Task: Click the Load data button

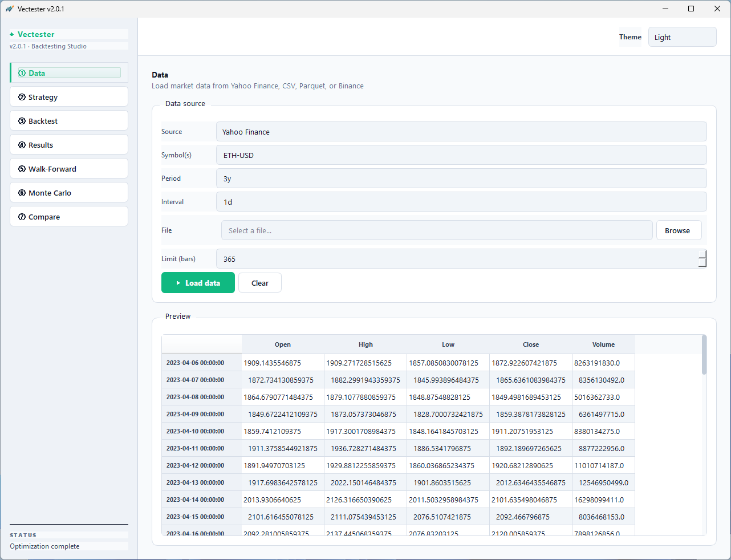Action: (198, 282)
